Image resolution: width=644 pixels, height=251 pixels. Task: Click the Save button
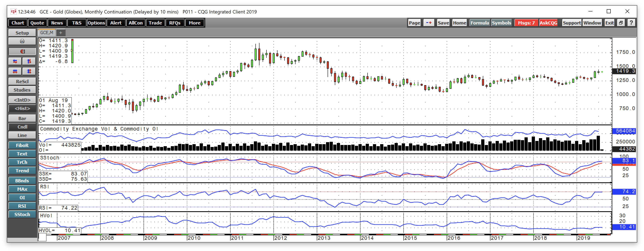(443, 23)
